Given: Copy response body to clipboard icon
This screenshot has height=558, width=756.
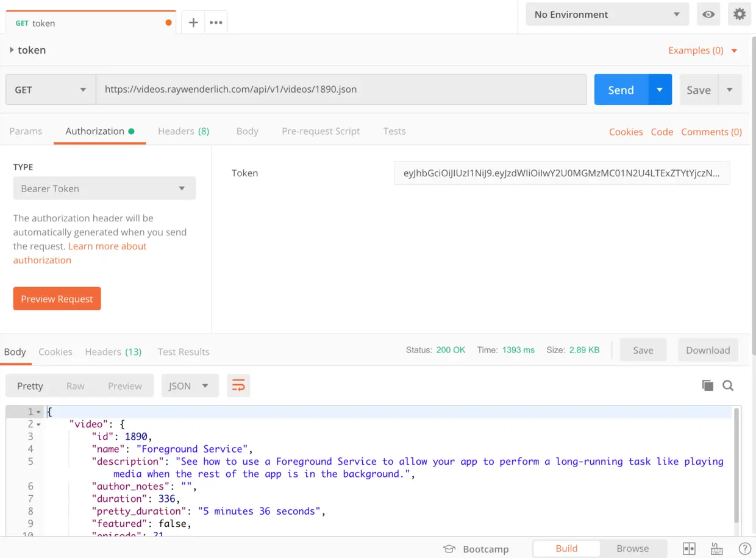Looking at the screenshot, I should point(707,385).
